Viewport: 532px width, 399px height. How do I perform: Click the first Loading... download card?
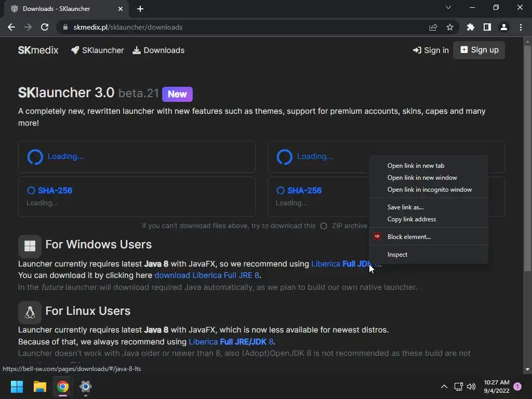[137, 157]
